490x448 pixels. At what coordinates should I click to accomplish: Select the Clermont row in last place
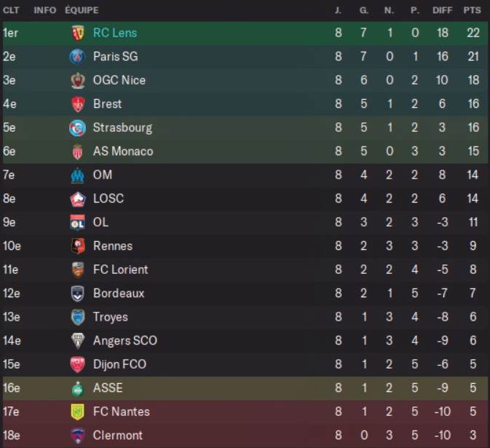pos(245,436)
